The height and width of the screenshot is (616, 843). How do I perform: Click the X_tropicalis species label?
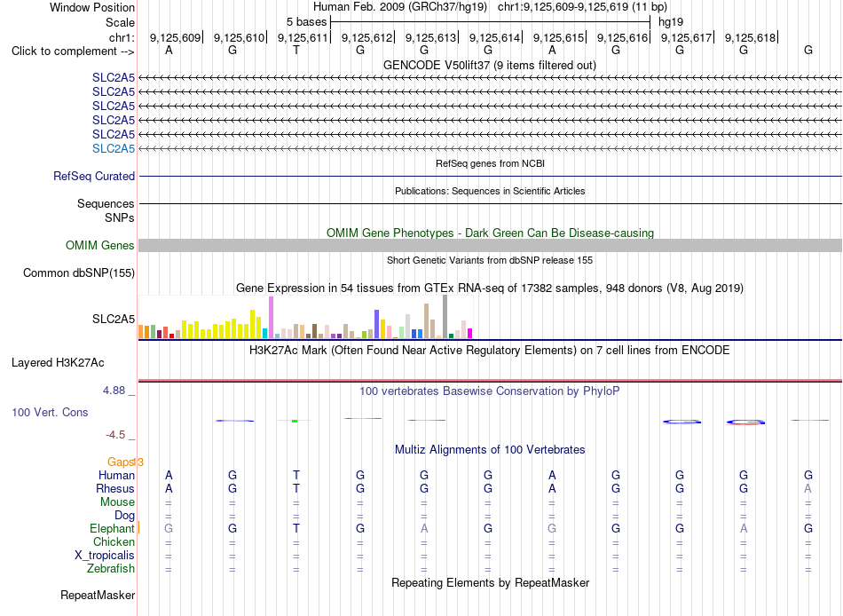click(105, 556)
